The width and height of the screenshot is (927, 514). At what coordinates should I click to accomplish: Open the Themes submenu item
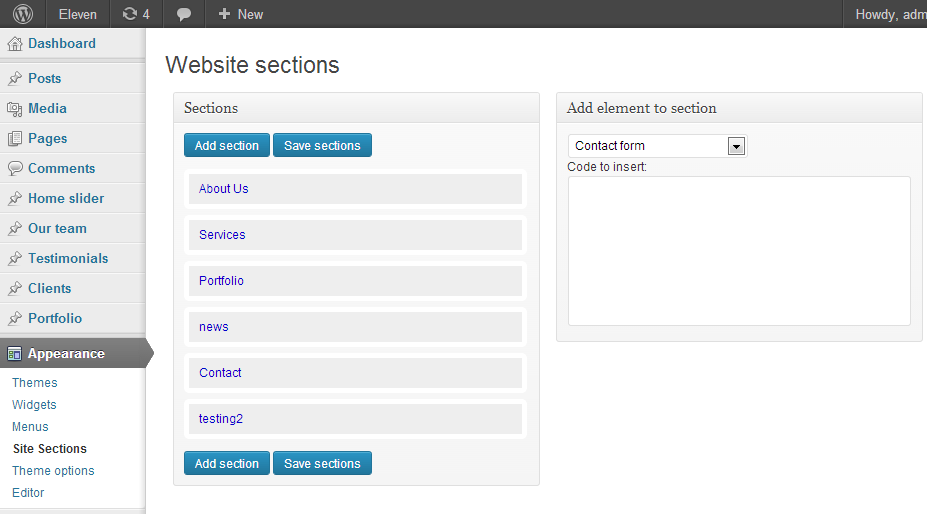tap(35, 383)
